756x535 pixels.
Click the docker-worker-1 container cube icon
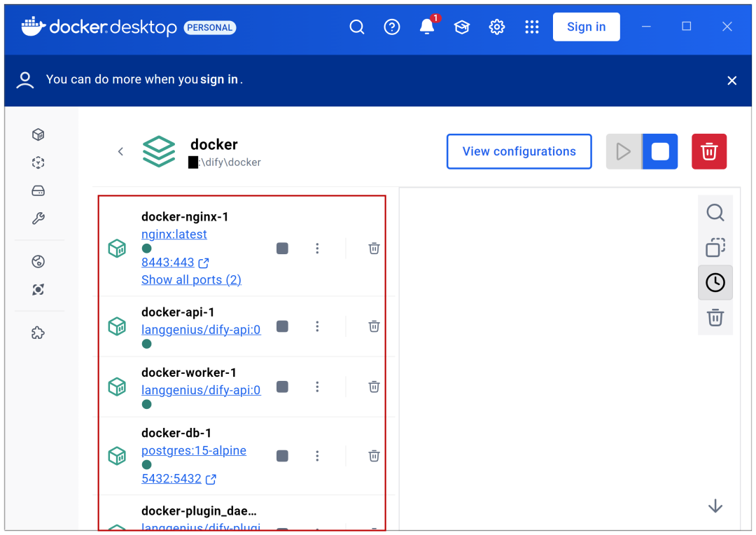pyautogui.click(x=117, y=387)
